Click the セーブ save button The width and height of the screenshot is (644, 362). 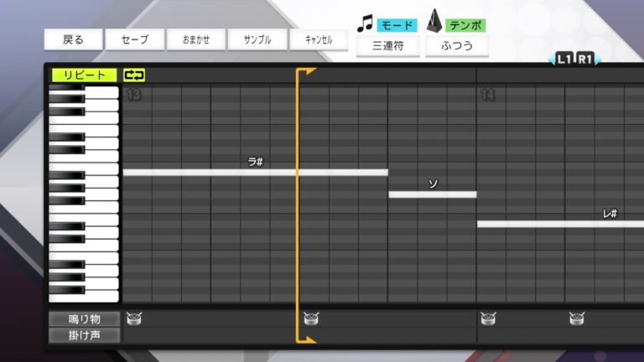tap(134, 39)
